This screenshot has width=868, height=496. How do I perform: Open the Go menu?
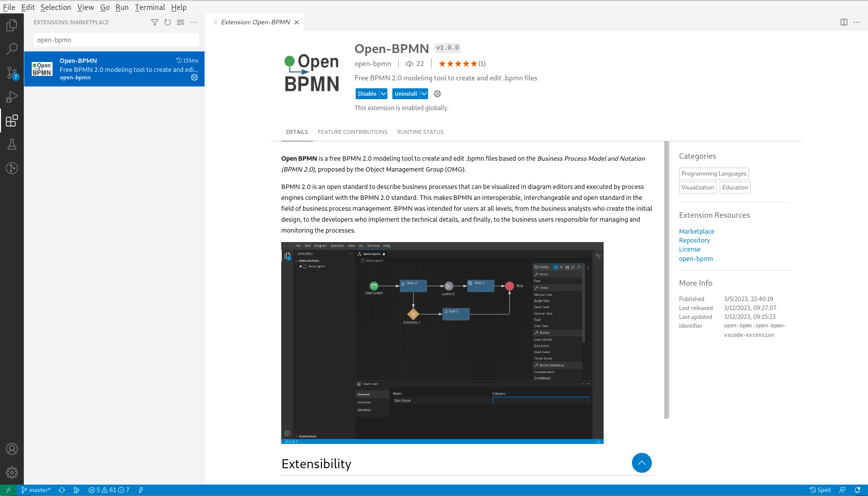pos(105,7)
